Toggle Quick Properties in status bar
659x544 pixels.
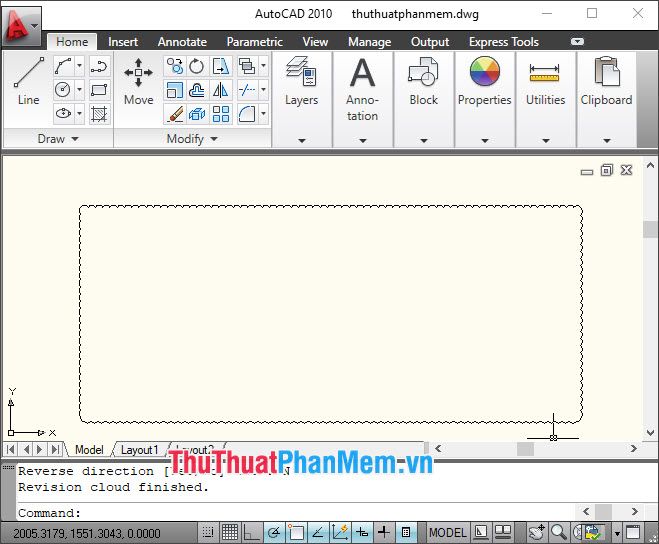tap(406, 532)
